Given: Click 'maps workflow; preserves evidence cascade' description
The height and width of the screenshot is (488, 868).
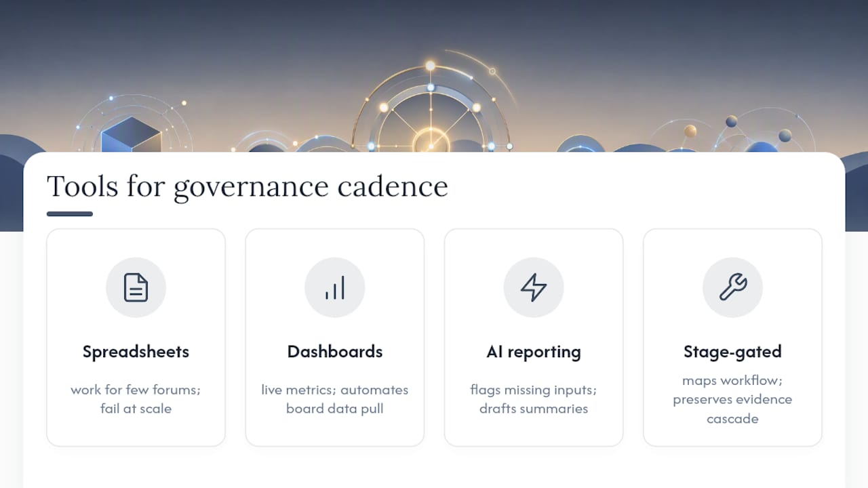Looking at the screenshot, I should [732, 399].
